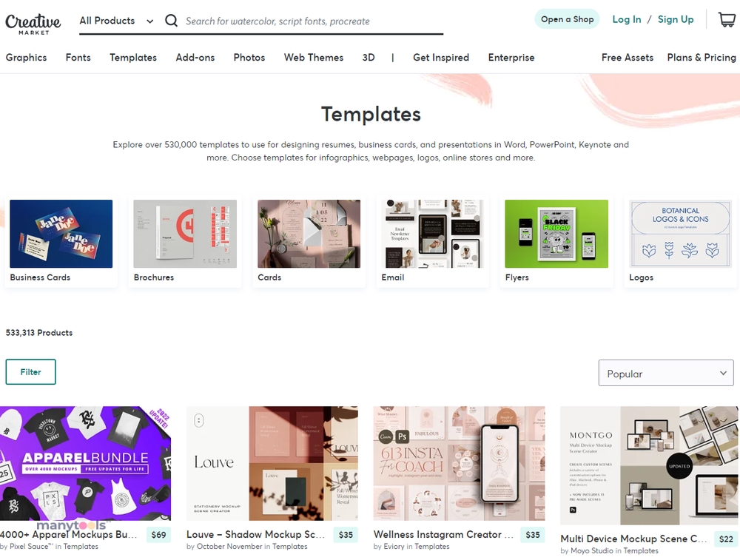Image resolution: width=740 pixels, height=560 pixels.
Task: Open the shopping cart icon
Action: tap(727, 20)
